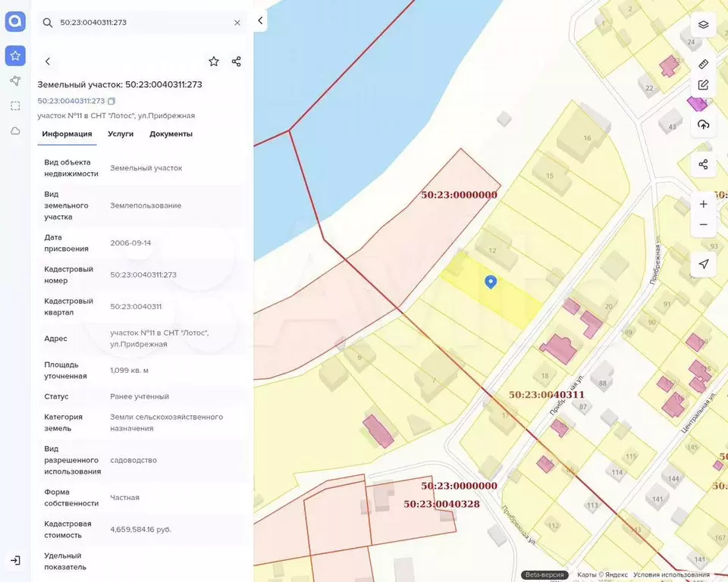
Task: Click the login icon at the sidebar bottom
Action: click(15, 560)
